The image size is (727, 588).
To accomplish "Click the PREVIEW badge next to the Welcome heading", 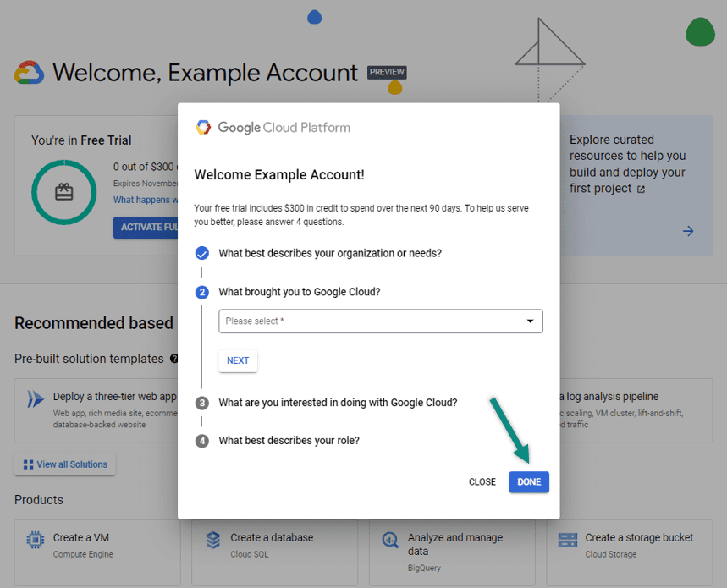I will (x=387, y=72).
